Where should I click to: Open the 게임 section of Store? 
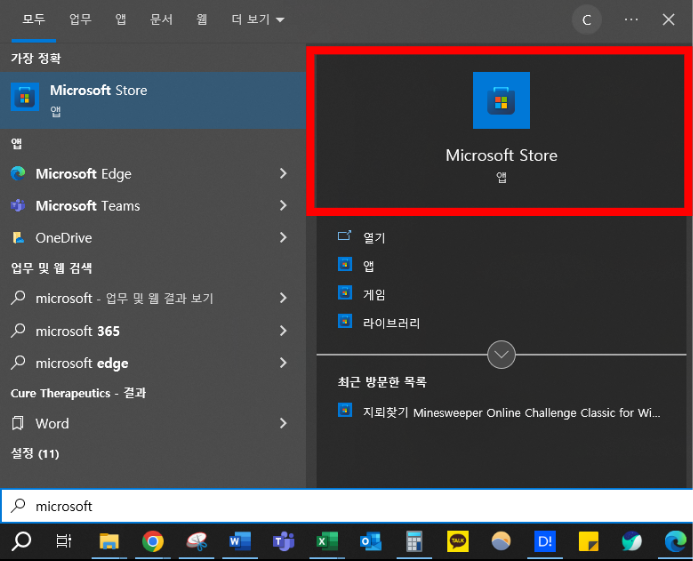click(x=374, y=294)
